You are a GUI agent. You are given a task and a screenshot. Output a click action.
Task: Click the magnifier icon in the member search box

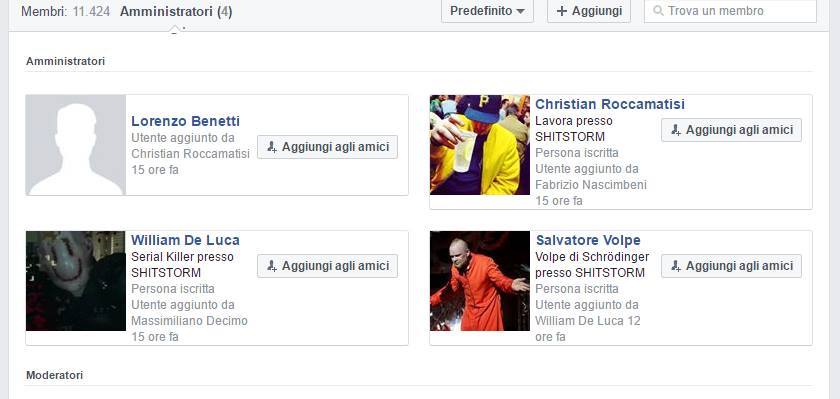point(658,11)
